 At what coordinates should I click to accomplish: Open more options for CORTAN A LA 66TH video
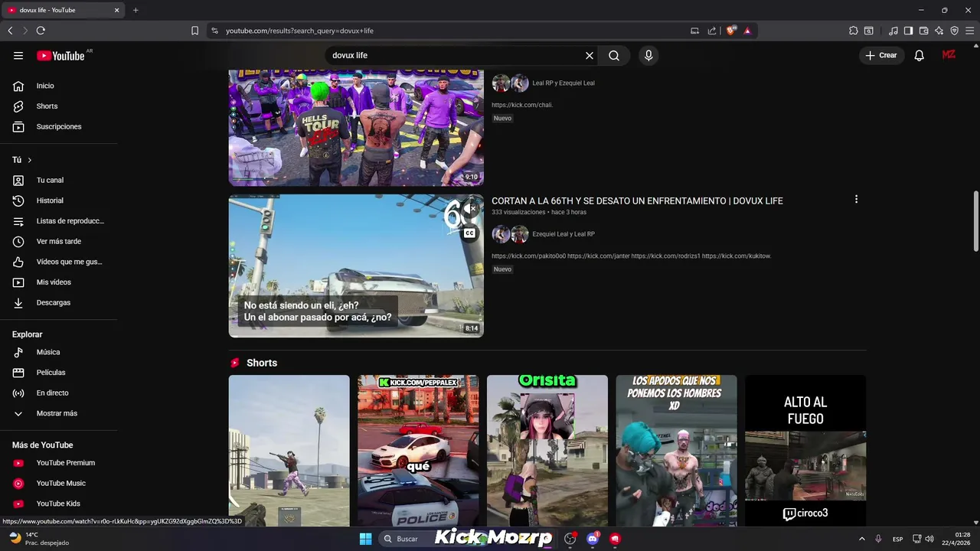tap(856, 199)
